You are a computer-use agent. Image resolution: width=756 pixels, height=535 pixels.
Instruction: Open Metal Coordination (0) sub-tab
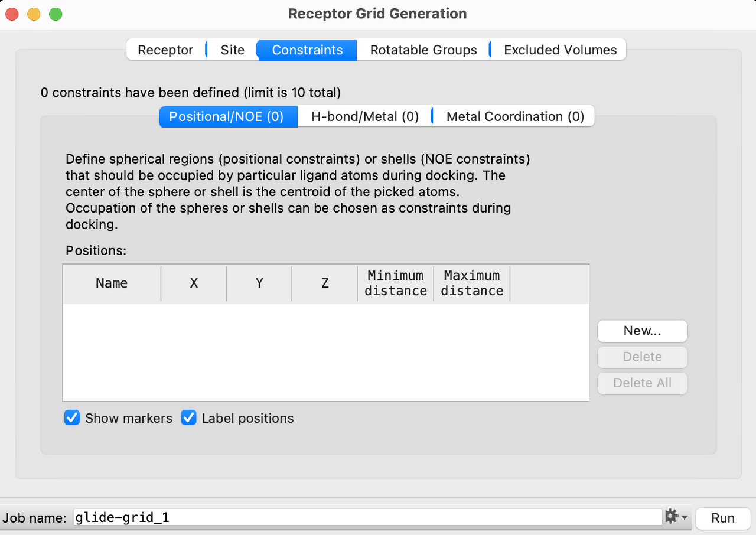(x=515, y=116)
